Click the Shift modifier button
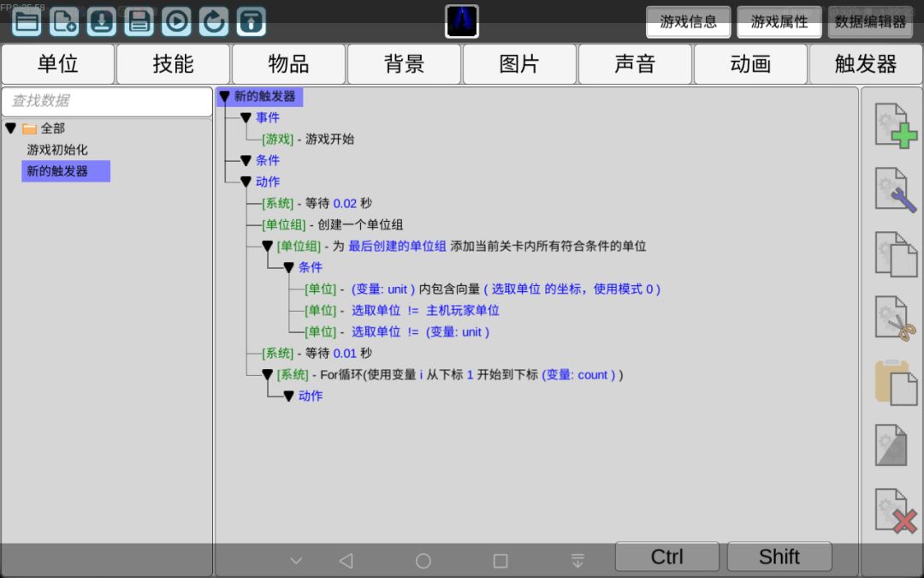 (x=779, y=557)
